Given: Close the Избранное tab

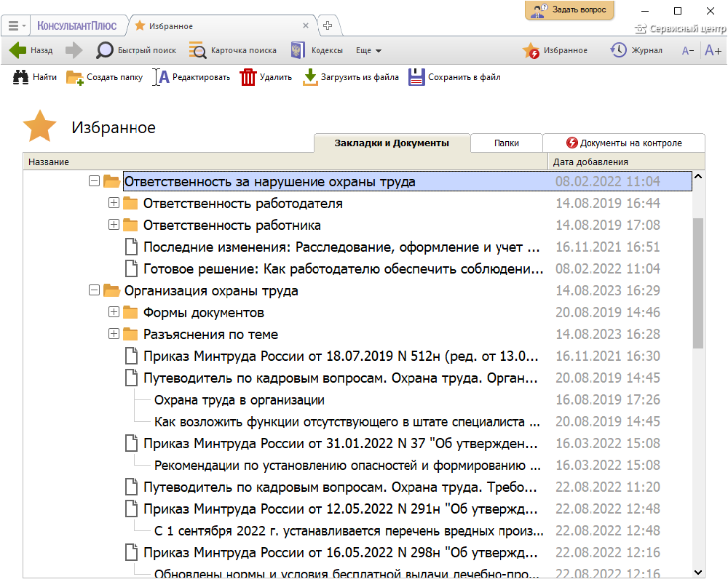Looking at the screenshot, I should pyautogui.click(x=306, y=25).
